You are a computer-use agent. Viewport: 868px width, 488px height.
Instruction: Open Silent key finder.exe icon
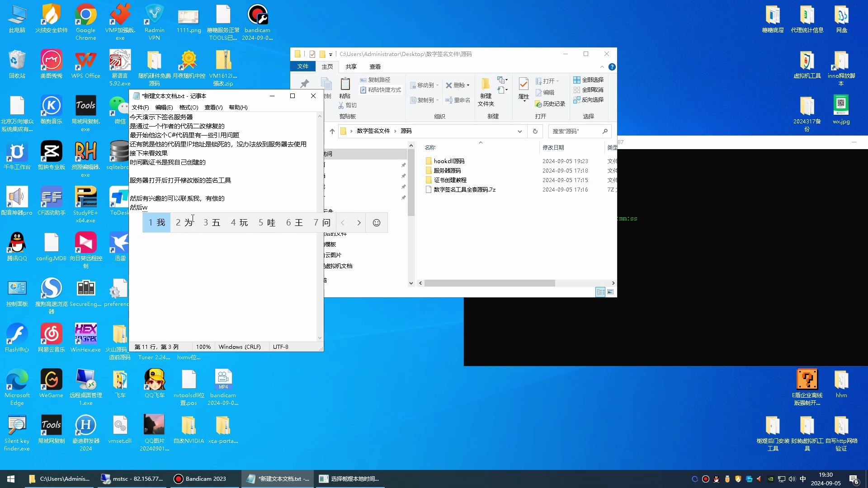(17, 433)
